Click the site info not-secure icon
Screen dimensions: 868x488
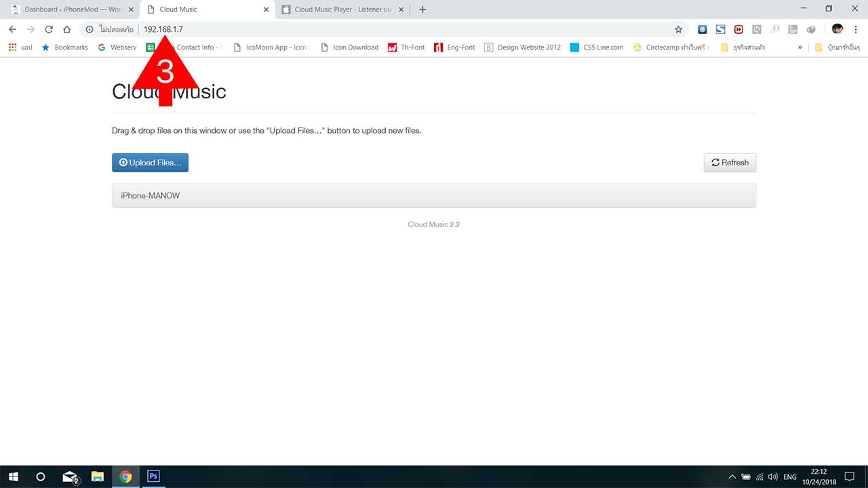[x=89, y=29]
